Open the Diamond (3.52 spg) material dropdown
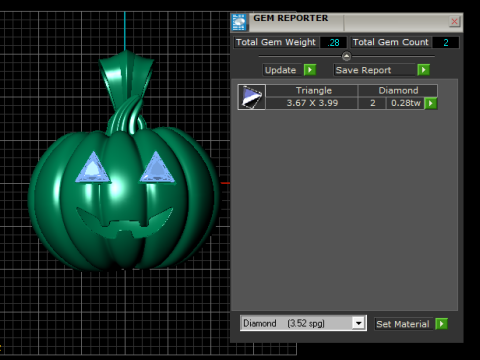Viewport: 480px width, 360px height. pos(303,323)
